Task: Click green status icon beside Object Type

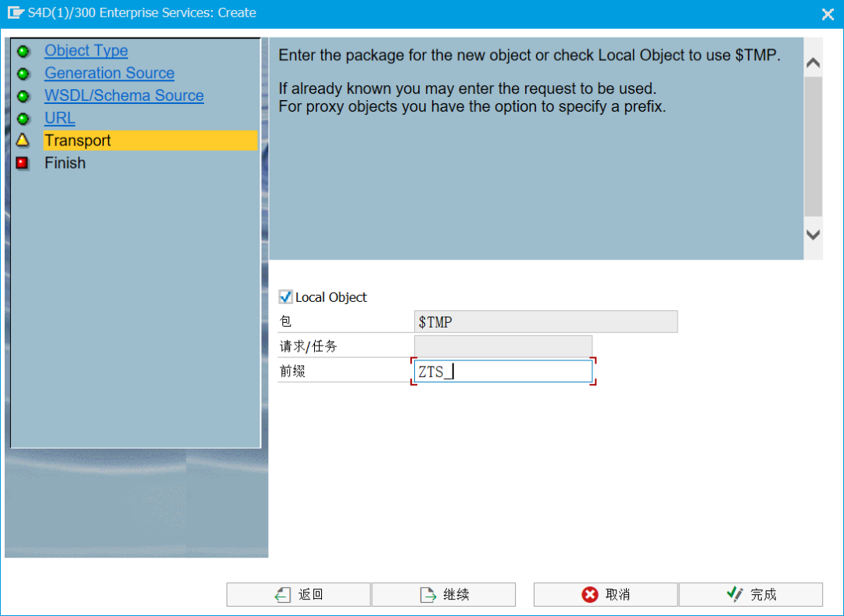Action: pyautogui.click(x=23, y=51)
